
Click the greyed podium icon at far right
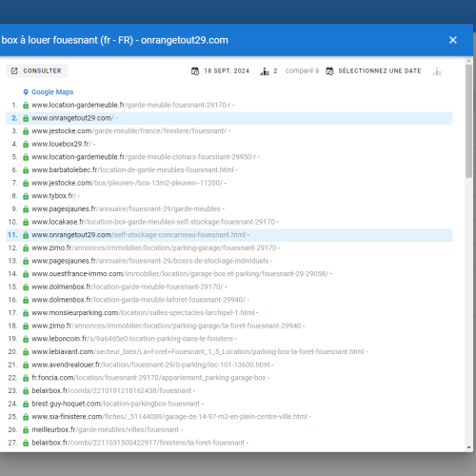point(437,71)
